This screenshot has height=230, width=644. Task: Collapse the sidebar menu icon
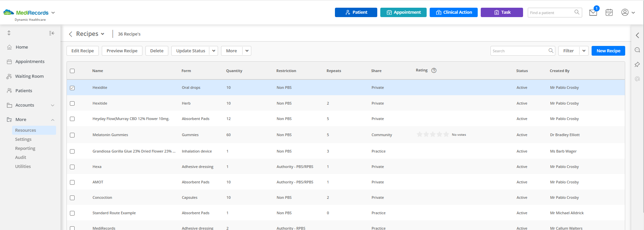(x=52, y=33)
